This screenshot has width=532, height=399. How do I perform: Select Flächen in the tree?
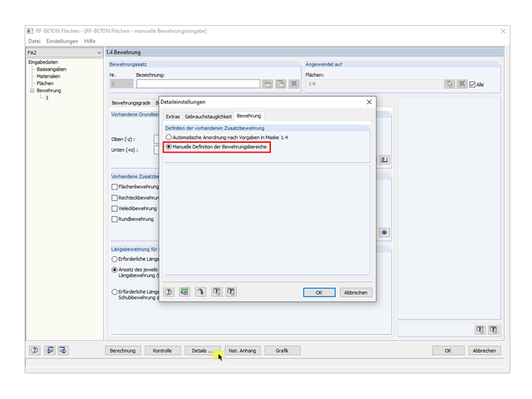pos(45,83)
